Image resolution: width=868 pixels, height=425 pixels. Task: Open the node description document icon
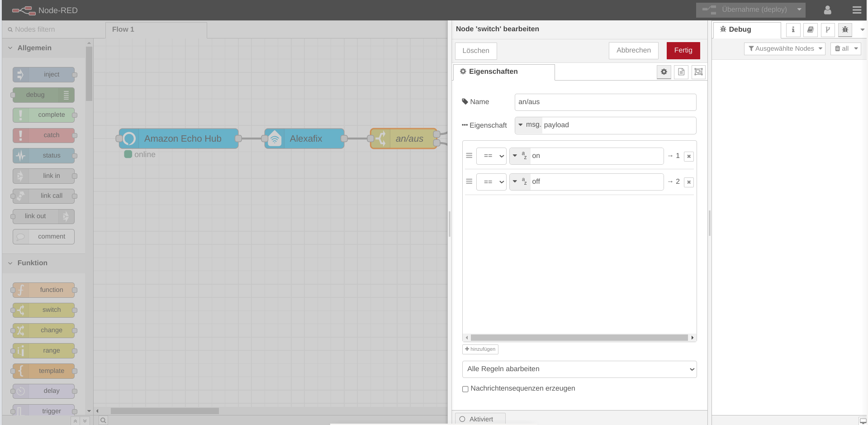pos(681,72)
